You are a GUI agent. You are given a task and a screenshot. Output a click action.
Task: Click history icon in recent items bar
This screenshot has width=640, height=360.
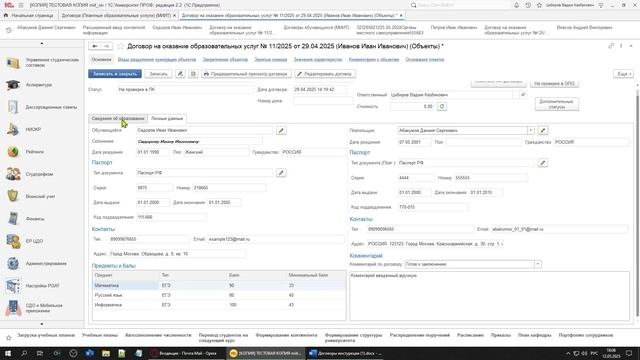[9, 30]
